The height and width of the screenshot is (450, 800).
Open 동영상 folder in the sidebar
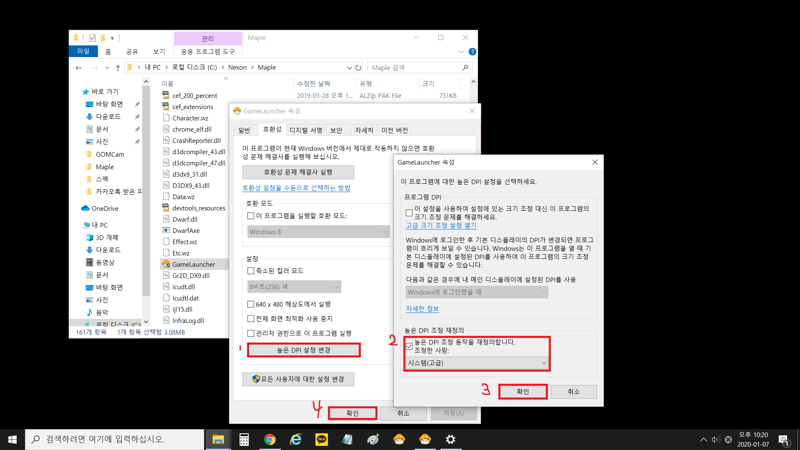click(100, 262)
